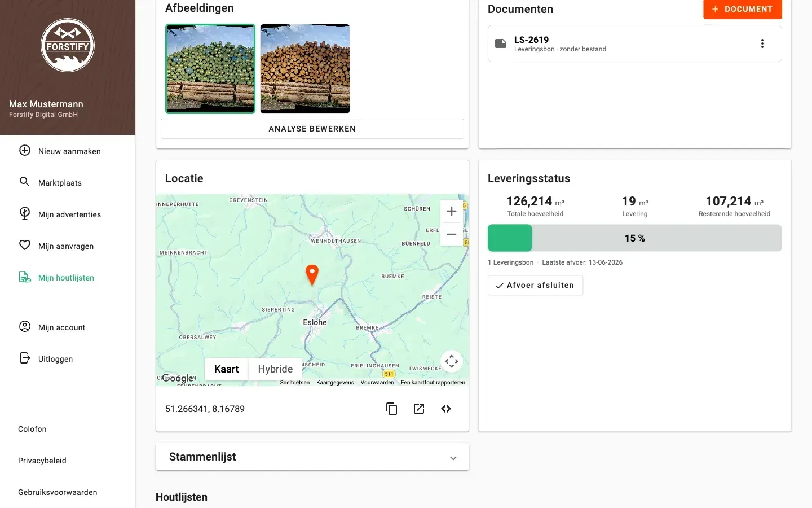Viewport: 812px width, 508px height.
Task: Click Afvoer afsluiten button
Action: point(535,285)
